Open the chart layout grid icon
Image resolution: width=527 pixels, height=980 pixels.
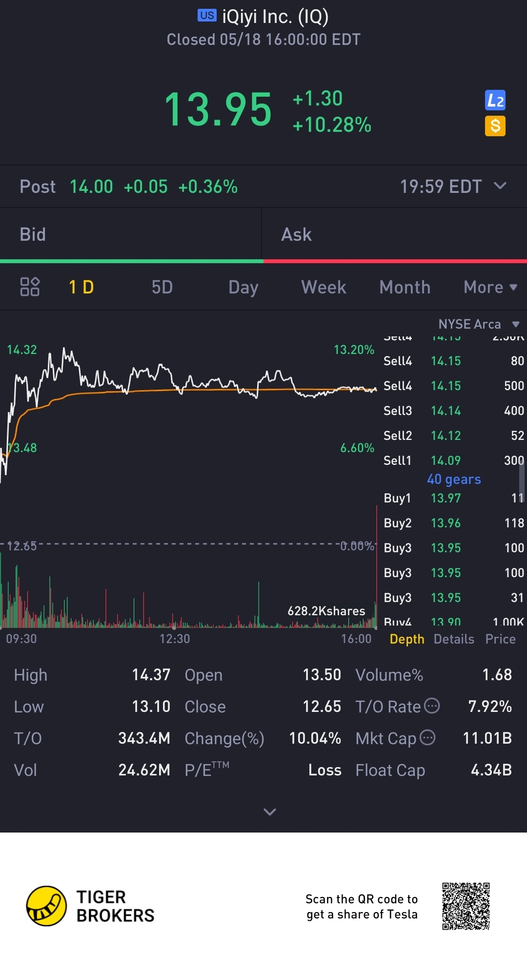click(x=30, y=287)
